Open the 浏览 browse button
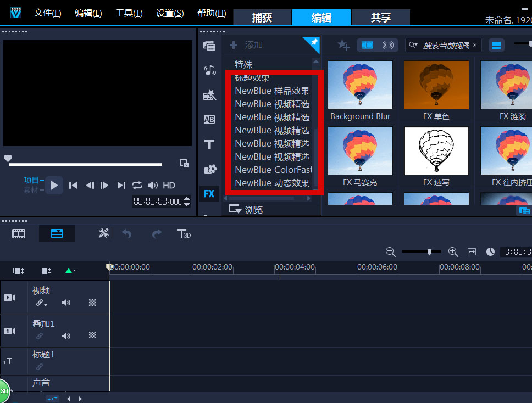This screenshot has height=403, width=532. pos(246,210)
